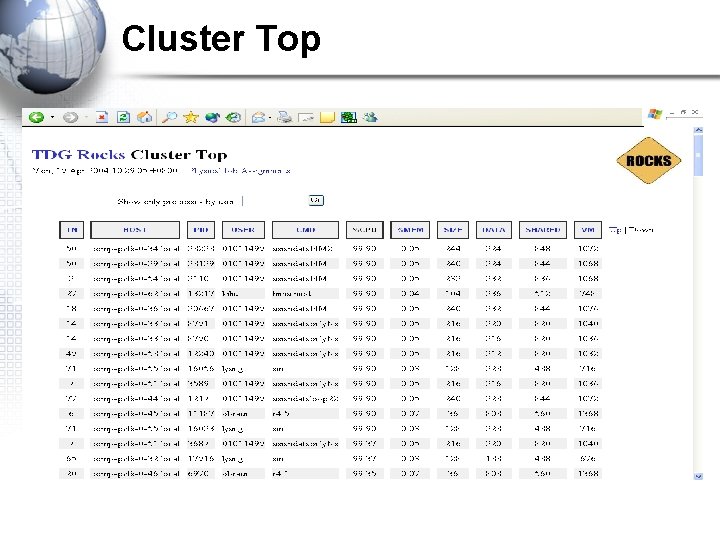The image size is (720, 540).
Task: Click the gray Forward arrow button
Action: (x=70, y=118)
